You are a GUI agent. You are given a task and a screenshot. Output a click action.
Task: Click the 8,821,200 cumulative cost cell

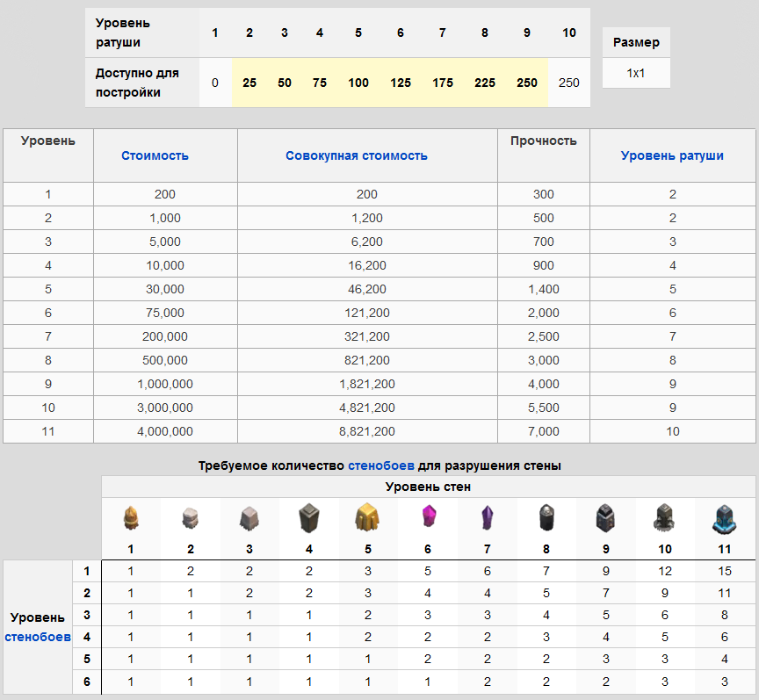pyautogui.click(x=367, y=431)
